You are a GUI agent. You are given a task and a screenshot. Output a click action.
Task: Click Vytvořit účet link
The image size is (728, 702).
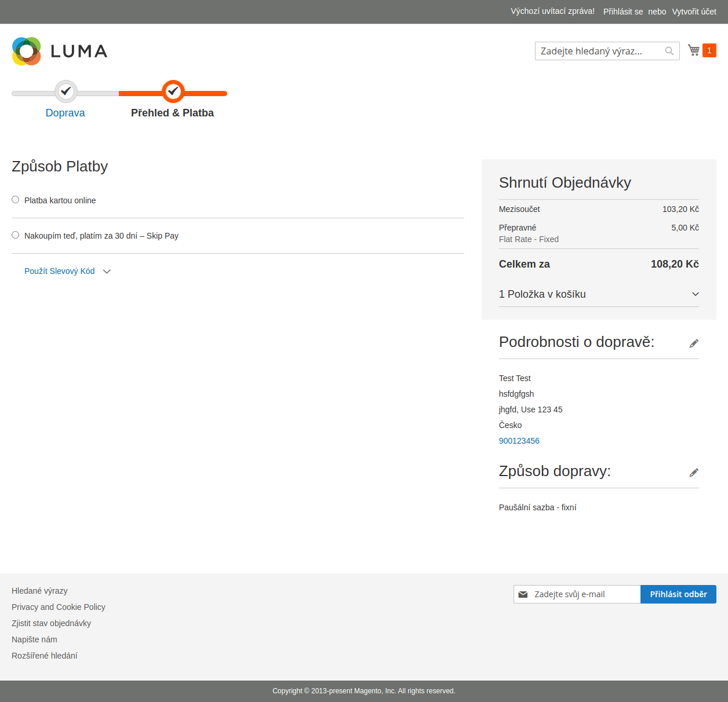pos(694,12)
